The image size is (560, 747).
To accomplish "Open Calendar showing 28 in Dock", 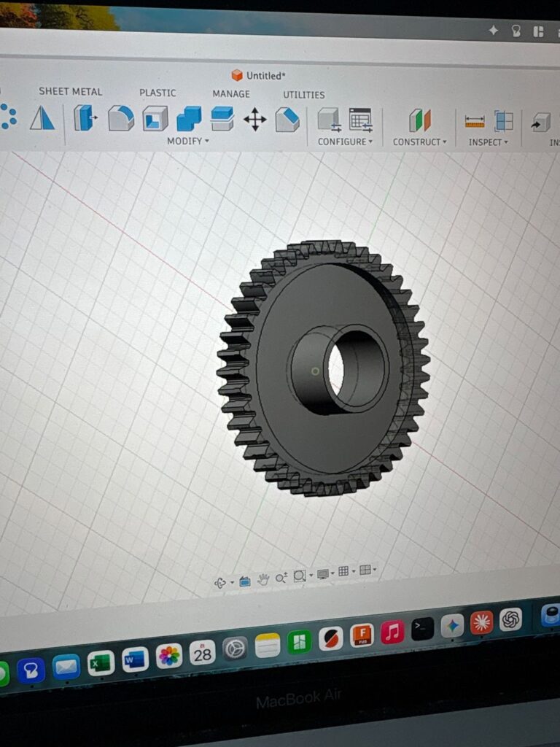I will pyautogui.click(x=203, y=653).
